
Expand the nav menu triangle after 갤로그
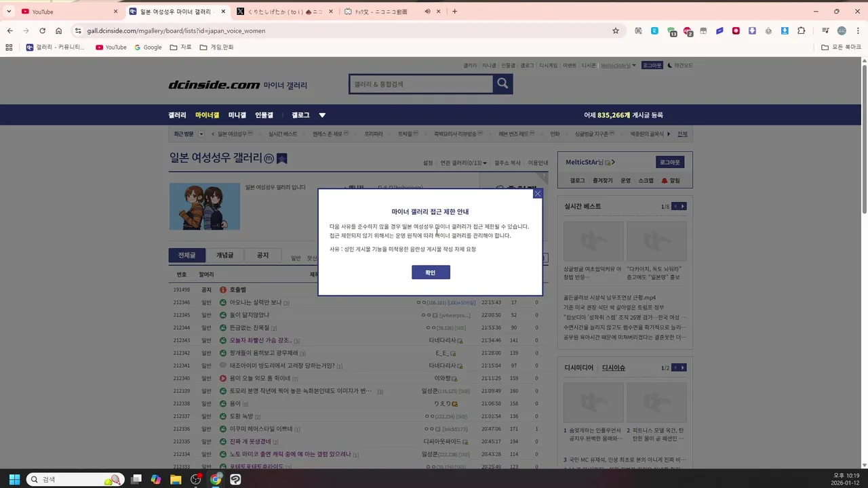(x=322, y=115)
